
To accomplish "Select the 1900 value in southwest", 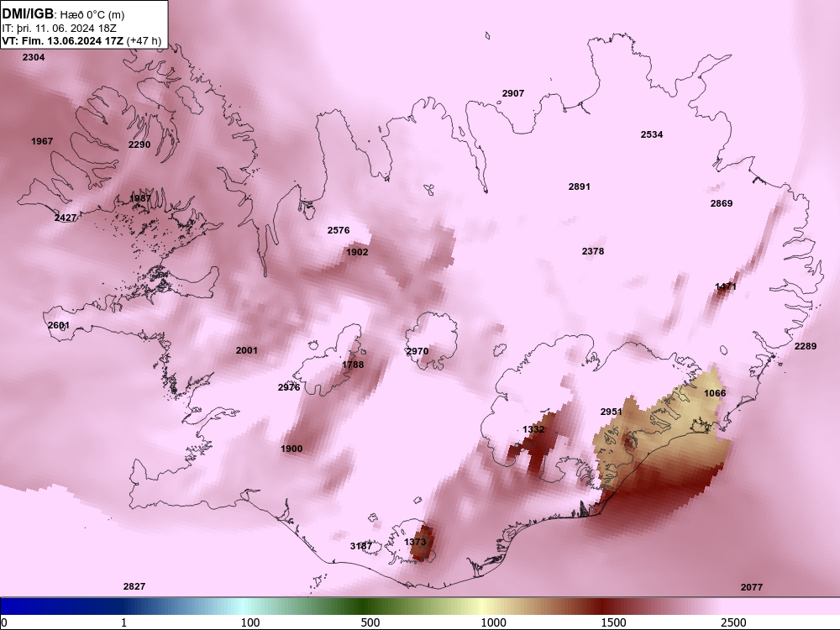I will pos(291,449).
